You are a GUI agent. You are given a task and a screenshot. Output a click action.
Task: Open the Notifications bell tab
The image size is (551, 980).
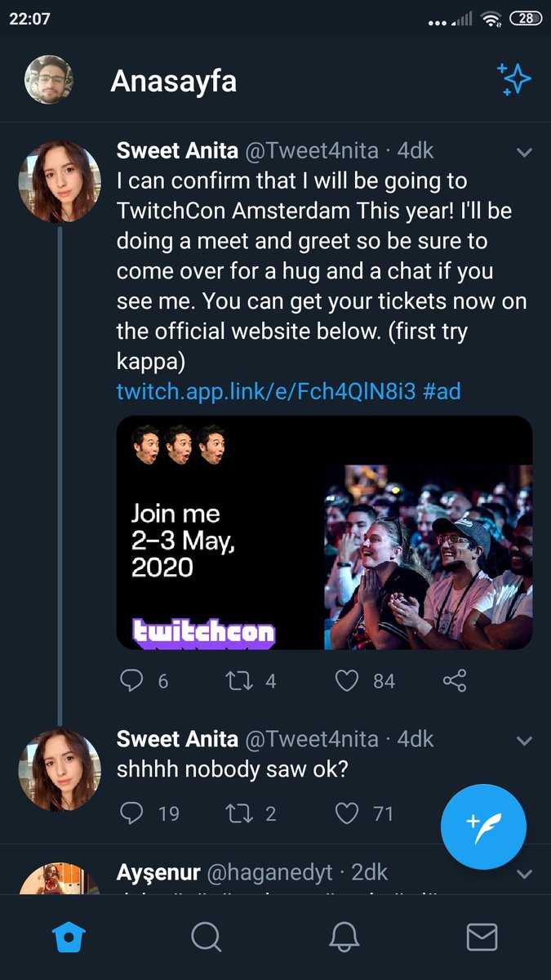344,937
